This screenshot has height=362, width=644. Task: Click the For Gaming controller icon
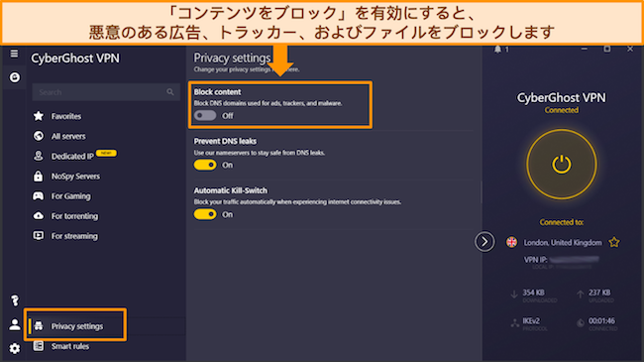[x=39, y=195]
